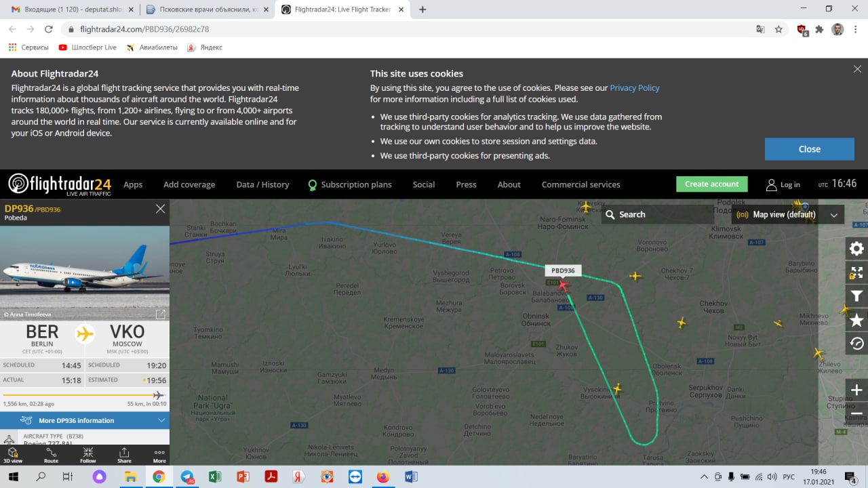
Task: Show hidden system tray icons chevron
Action: [703, 476]
